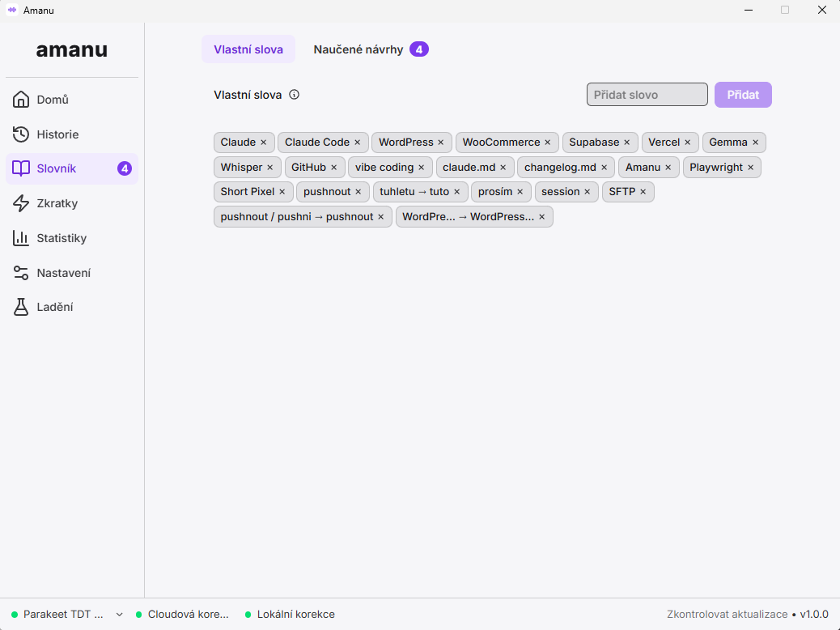
Task: Select the Slovník book icon
Action: 21,168
